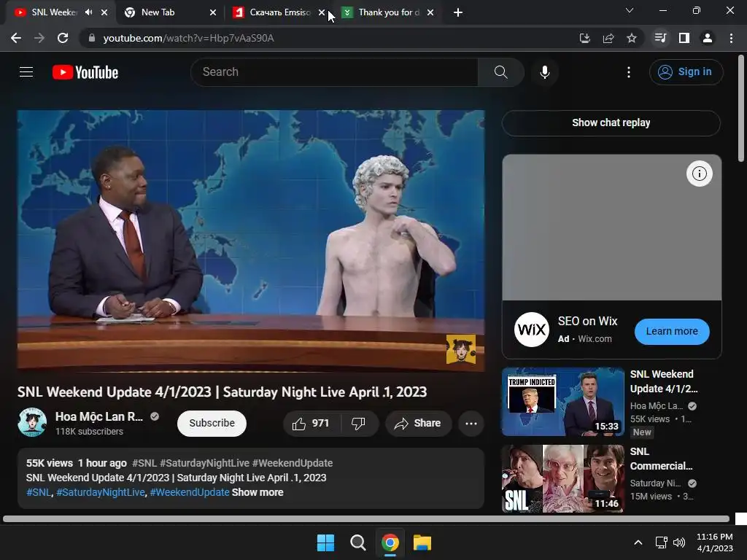Open the YouTube guide hamburger menu
This screenshot has height=560, width=747.
tap(26, 72)
